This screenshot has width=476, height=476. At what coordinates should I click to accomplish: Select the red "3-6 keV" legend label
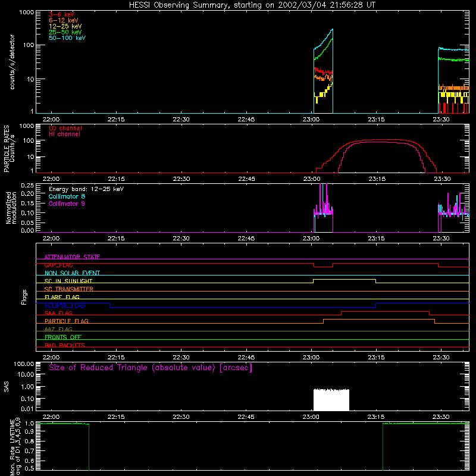pyautogui.click(x=61, y=14)
